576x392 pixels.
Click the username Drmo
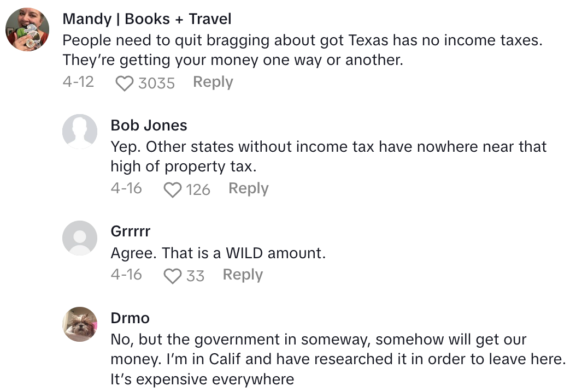coord(130,318)
